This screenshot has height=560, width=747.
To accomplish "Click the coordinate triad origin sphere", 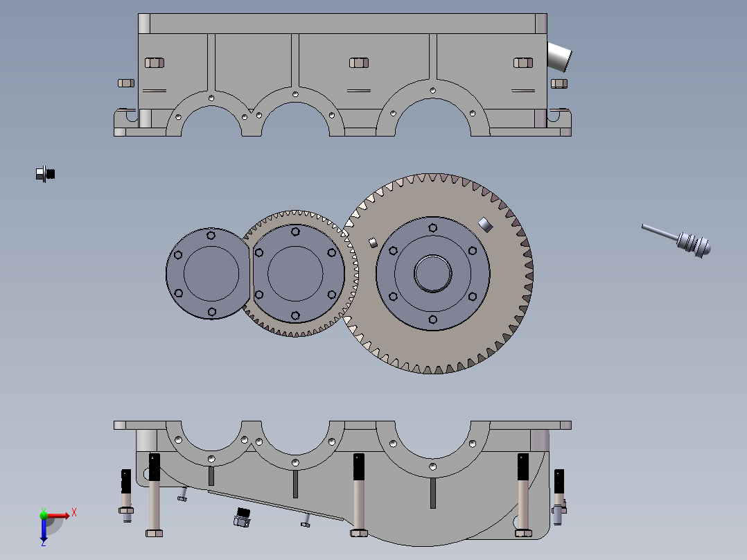I will pyautogui.click(x=44, y=516).
